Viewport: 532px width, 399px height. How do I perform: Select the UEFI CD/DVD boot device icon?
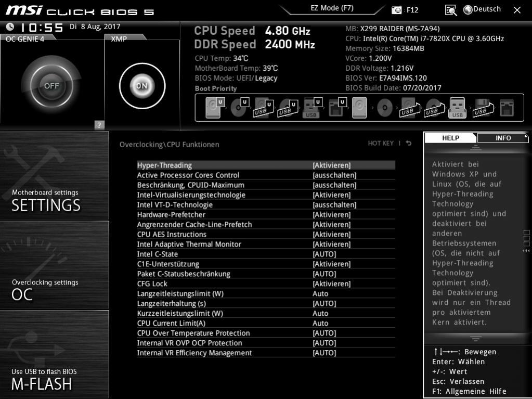240,108
